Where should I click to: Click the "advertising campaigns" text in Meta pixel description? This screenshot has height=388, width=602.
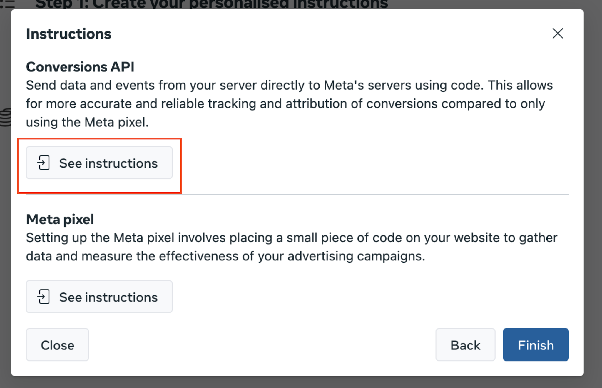356,256
